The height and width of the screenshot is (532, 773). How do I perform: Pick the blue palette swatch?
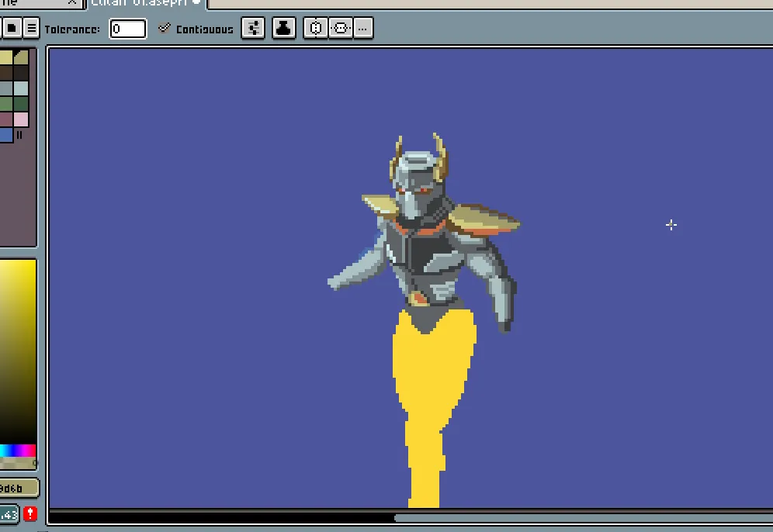click(x=6, y=135)
